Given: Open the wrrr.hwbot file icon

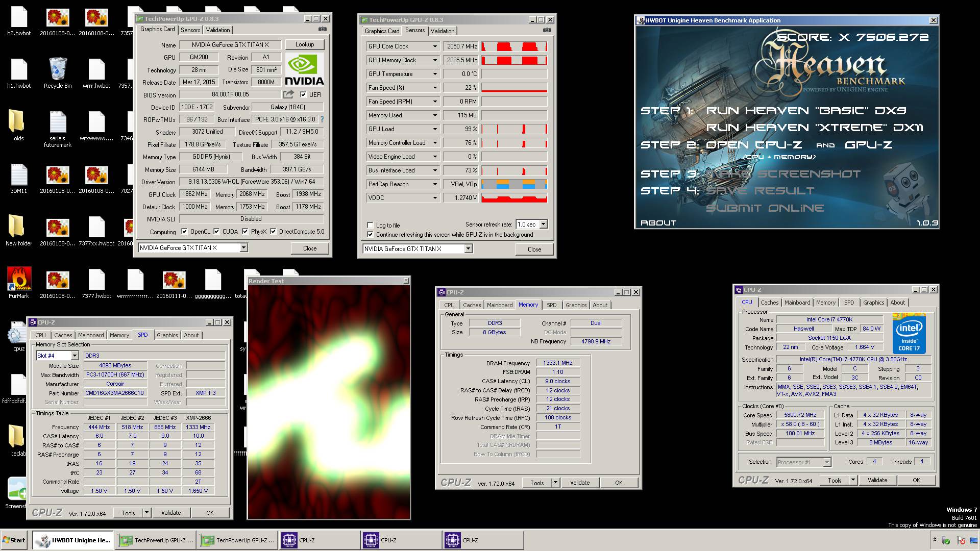Looking at the screenshot, I should pos(96,73).
